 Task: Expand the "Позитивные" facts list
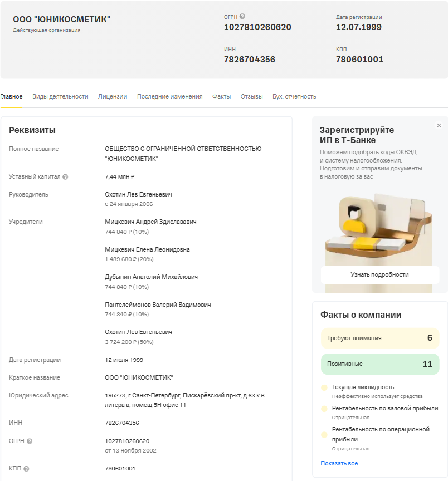[379, 364]
